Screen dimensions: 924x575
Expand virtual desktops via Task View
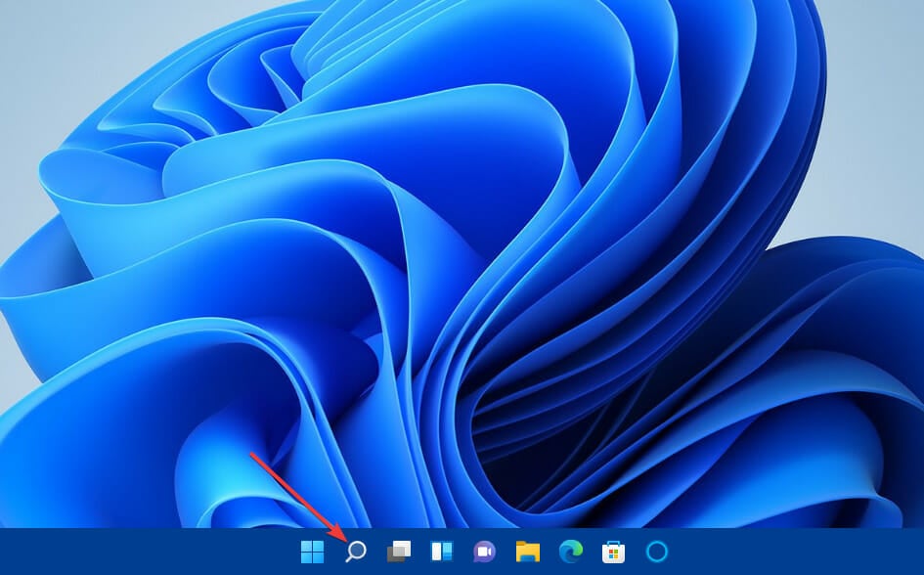(x=397, y=553)
